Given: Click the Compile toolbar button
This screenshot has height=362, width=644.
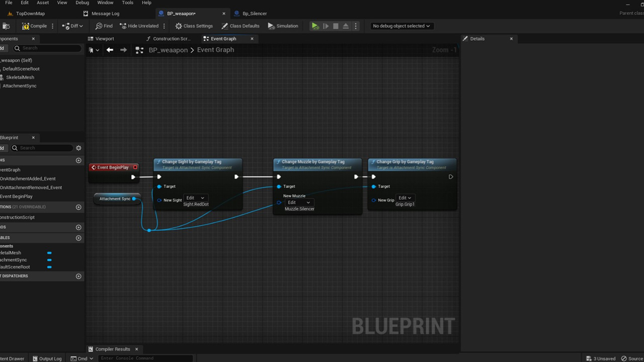Looking at the screenshot, I should click(34, 26).
